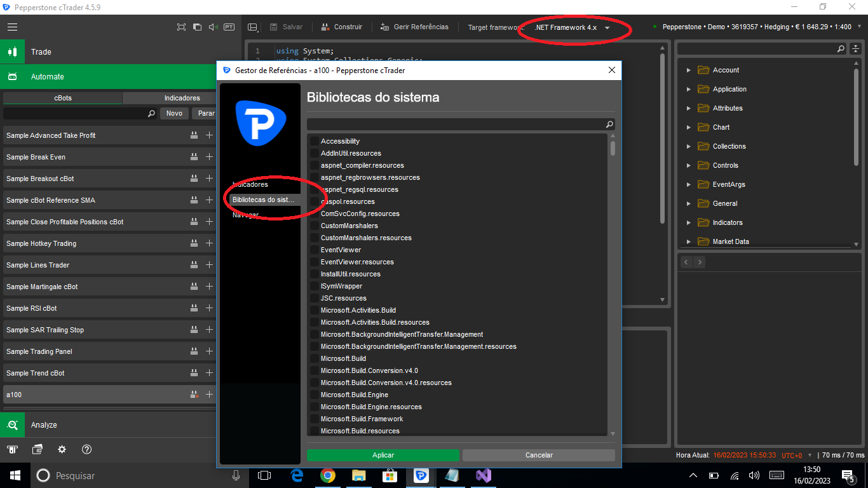Expand the Attributes folder in API tree
The height and width of the screenshot is (488, 868).
pyautogui.click(x=689, y=109)
